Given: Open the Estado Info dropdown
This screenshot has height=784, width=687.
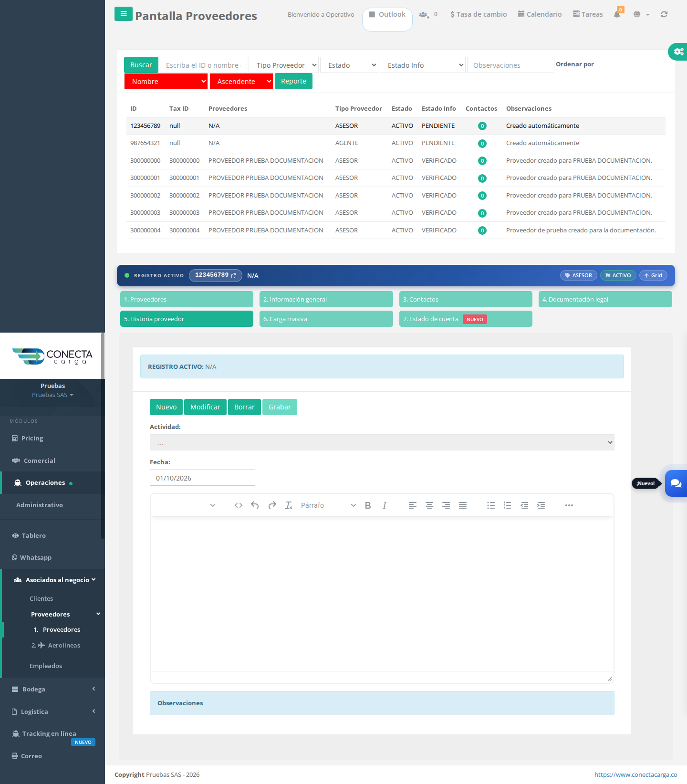Looking at the screenshot, I should click(x=423, y=65).
